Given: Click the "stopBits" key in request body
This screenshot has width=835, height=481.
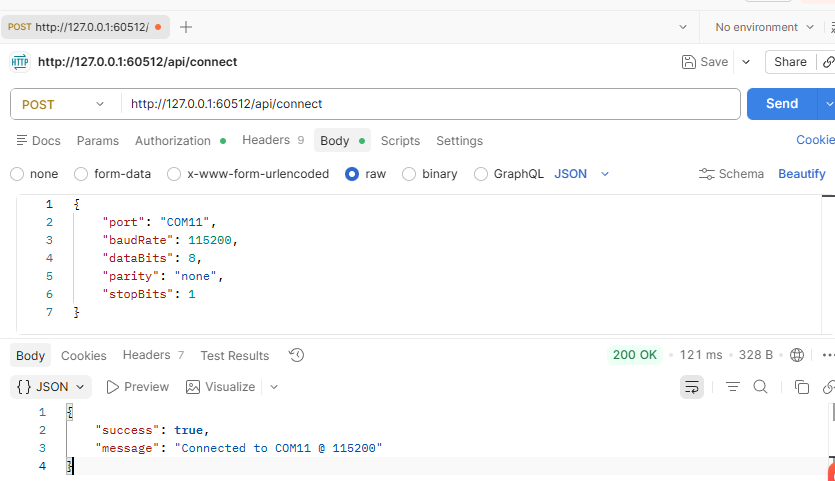Looking at the screenshot, I should point(137,294).
